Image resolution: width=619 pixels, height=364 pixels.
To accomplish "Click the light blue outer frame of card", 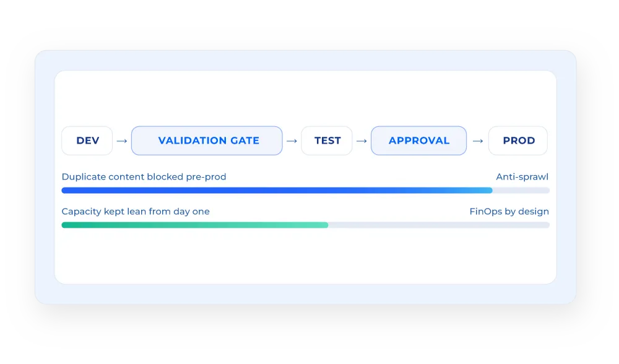I will pos(306,60).
